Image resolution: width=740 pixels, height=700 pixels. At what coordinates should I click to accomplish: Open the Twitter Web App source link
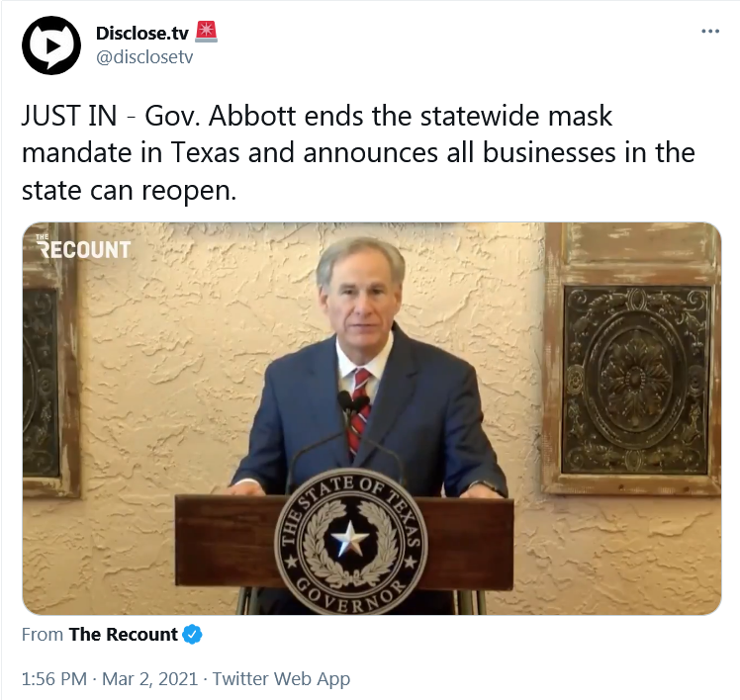click(x=281, y=679)
